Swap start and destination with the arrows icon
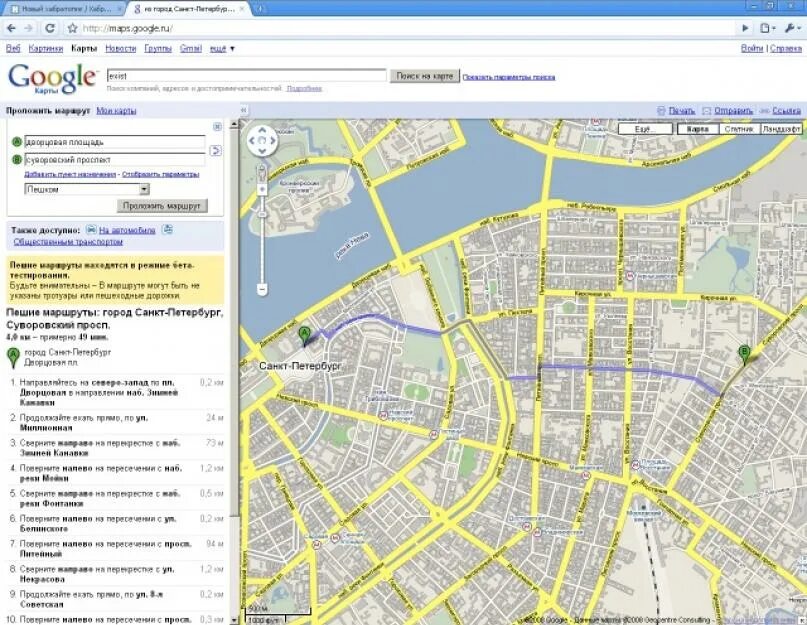The height and width of the screenshot is (625, 807). (216, 151)
